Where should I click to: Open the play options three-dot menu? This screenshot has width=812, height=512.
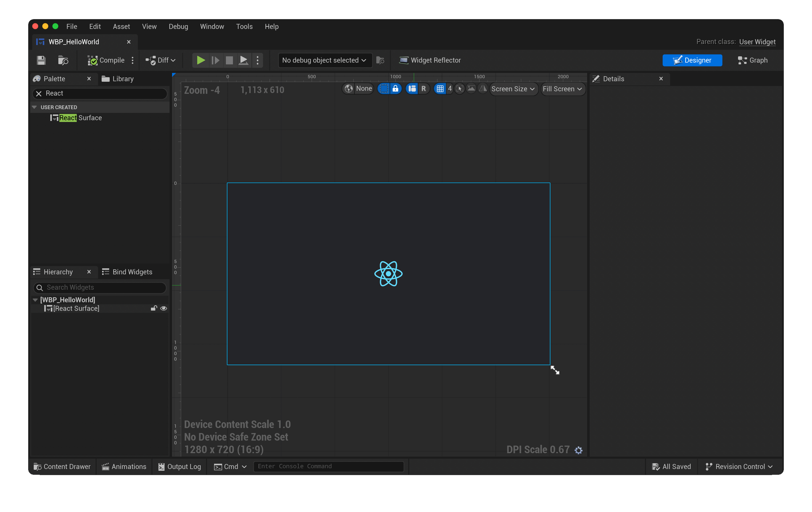[x=258, y=60]
